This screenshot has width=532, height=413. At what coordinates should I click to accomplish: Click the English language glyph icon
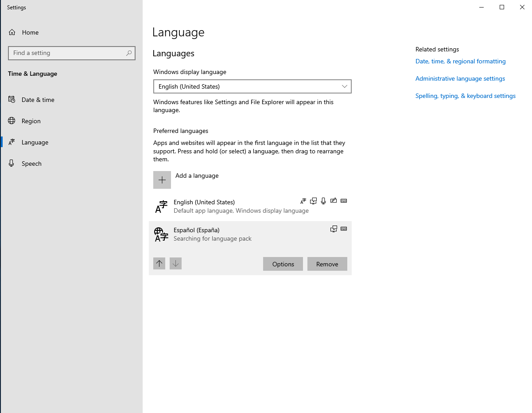point(161,206)
